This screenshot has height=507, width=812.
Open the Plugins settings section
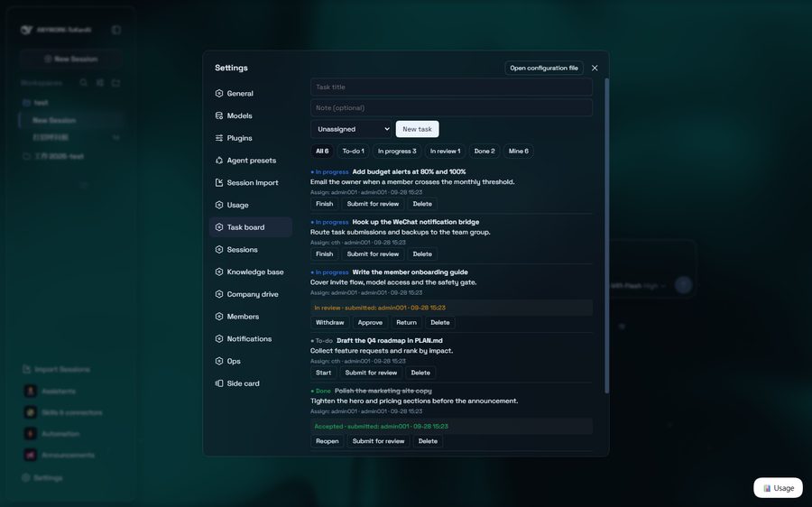click(x=251, y=138)
